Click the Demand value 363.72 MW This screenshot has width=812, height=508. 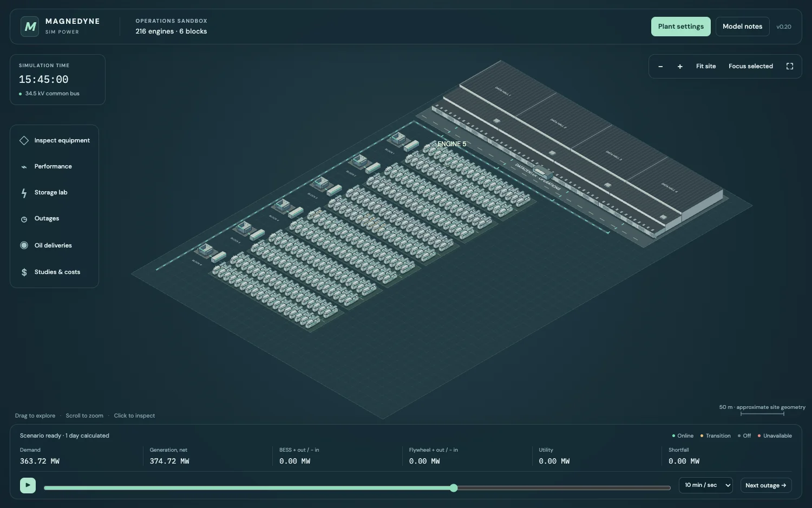(40, 461)
